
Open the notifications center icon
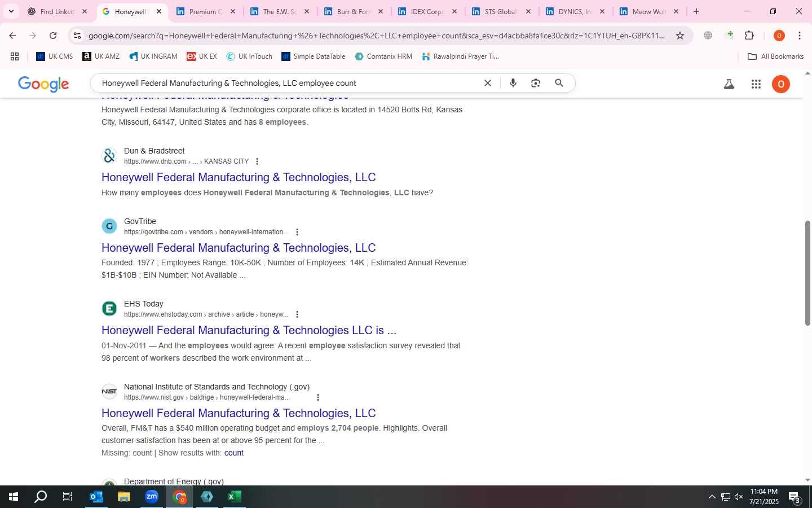795,497
